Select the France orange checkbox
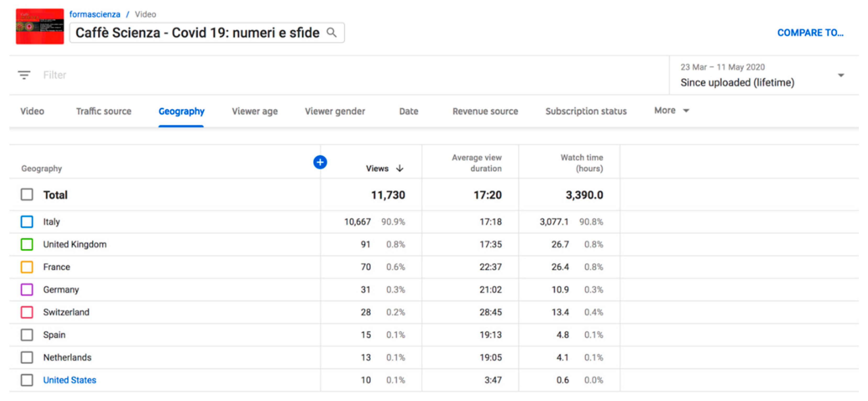The width and height of the screenshot is (868, 401). (27, 267)
